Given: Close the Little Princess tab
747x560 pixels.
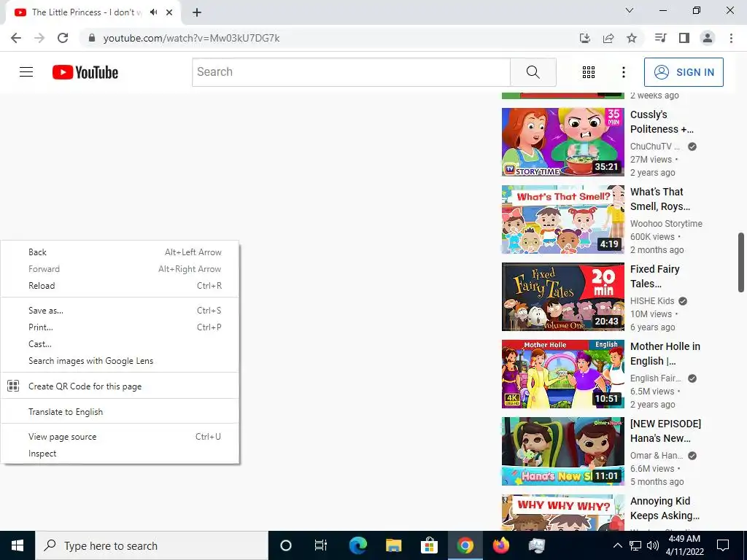Looking at the screenshot, I should (169, 12).
